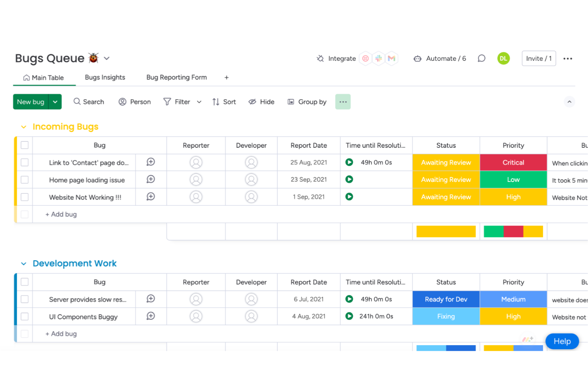The image size is (588, 392).
Task: Click the Invite / 1 button
Action: point(538,58)
